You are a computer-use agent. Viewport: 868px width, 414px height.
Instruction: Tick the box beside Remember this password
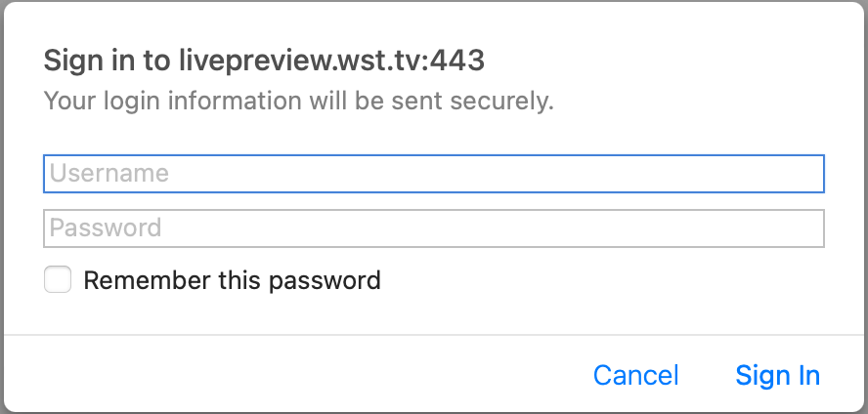[59, 281]
